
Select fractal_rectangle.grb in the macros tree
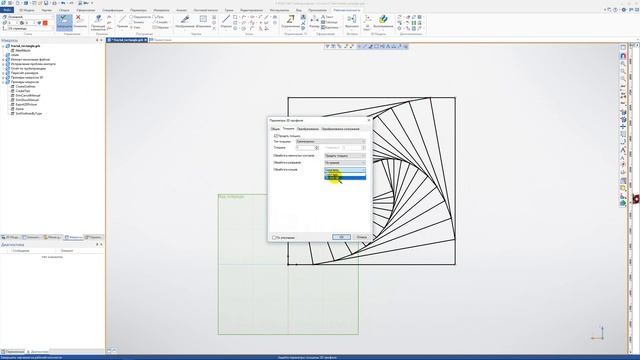[x=25, y=46]
